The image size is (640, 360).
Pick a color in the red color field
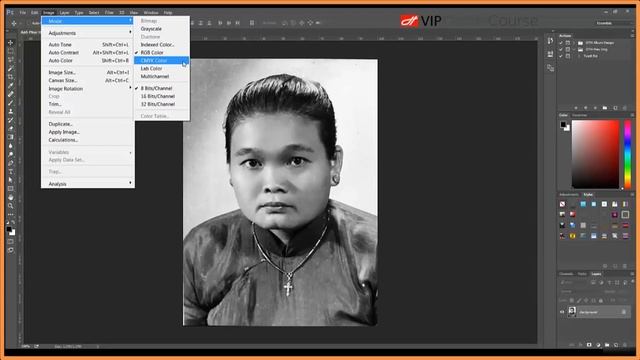click(x=595, y=154)
